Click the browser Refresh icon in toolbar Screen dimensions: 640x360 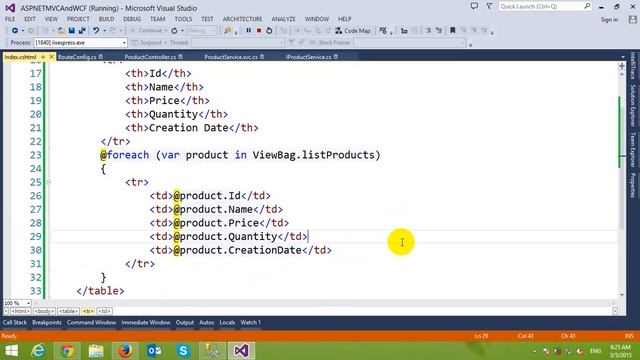pos(174,31)
